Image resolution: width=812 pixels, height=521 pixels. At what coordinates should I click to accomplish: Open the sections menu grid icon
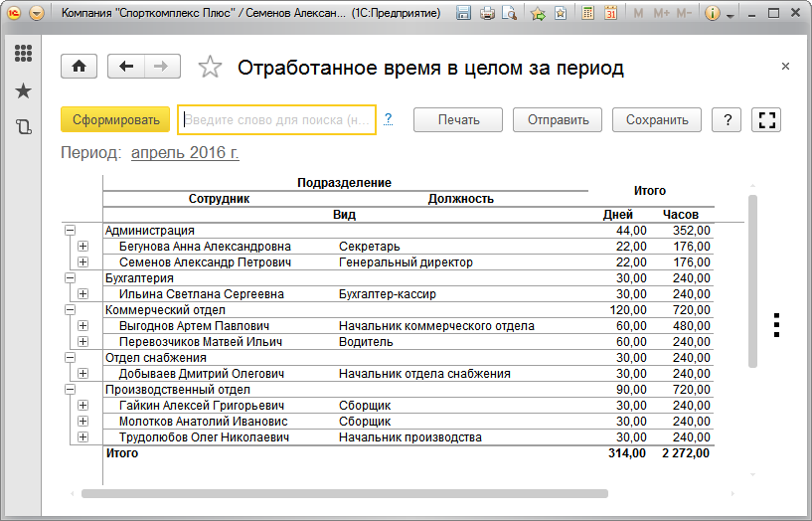coord(24,54)
